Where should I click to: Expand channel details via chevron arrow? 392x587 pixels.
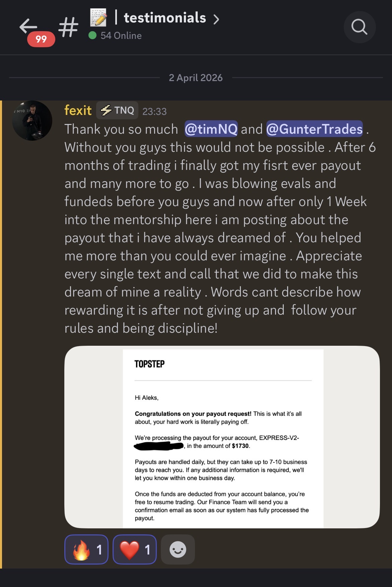pos(216,19)
